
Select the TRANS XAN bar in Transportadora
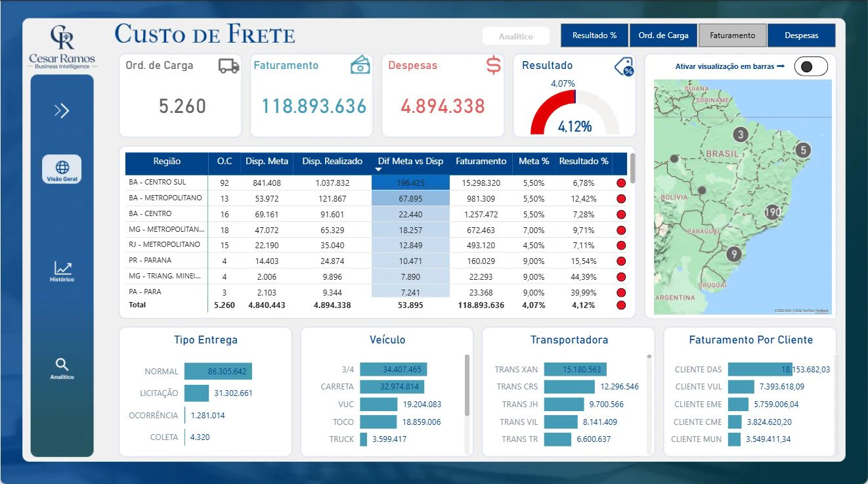click(x=575, y=370)
